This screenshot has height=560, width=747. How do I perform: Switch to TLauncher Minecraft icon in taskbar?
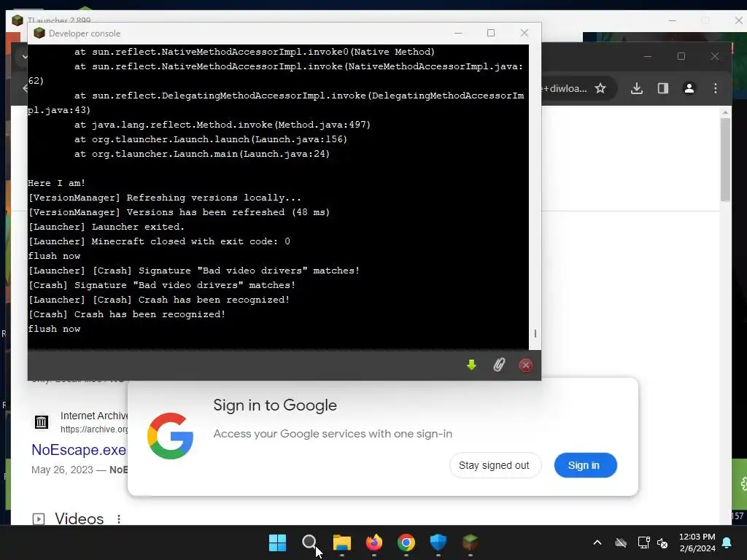click(471, 542)
